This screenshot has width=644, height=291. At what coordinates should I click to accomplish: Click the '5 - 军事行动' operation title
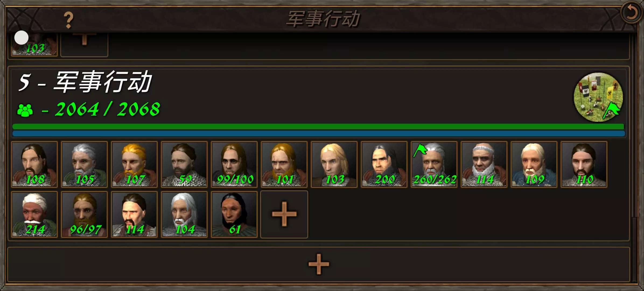(x=85, y=82)
